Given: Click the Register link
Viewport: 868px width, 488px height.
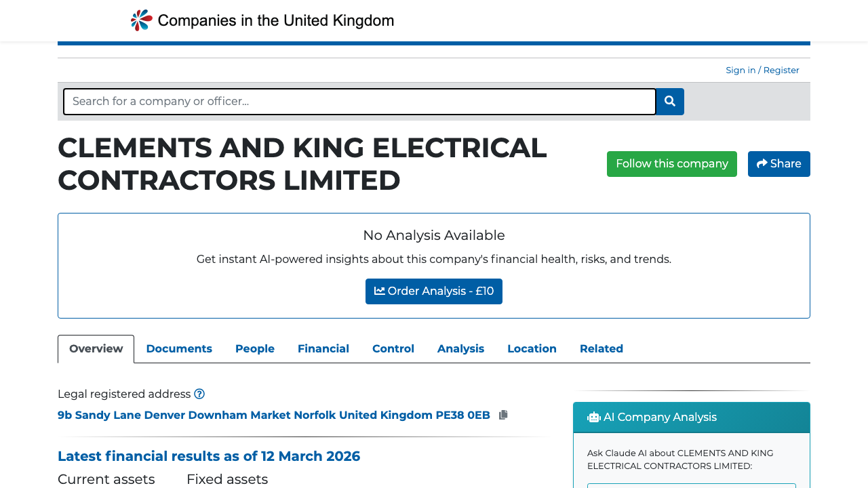Looking at the screenshot, I should [x=781, y=70].
